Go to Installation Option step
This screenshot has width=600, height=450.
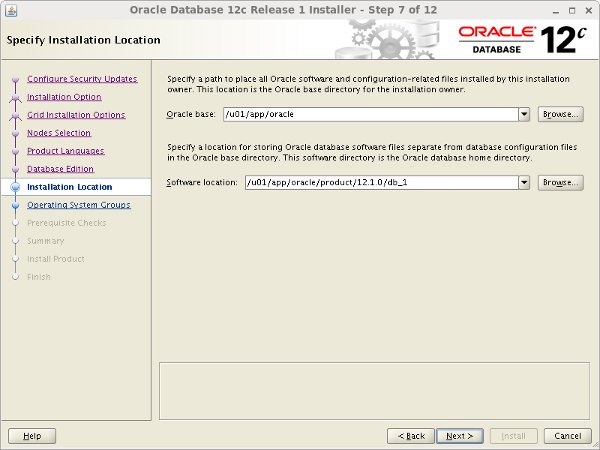pyautogui.click(x=64, y=97)
